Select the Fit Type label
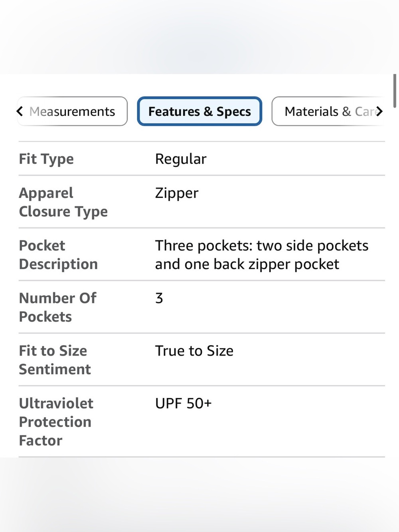This screenshot has height=532, width=399. point(46,159)
